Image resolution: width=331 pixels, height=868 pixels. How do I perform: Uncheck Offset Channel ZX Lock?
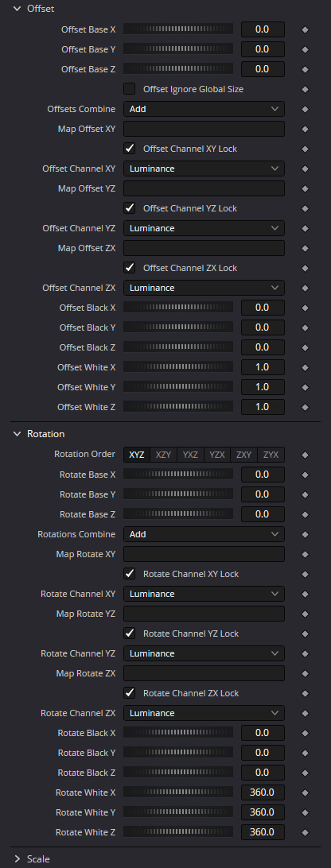click(x=129, y=267)
